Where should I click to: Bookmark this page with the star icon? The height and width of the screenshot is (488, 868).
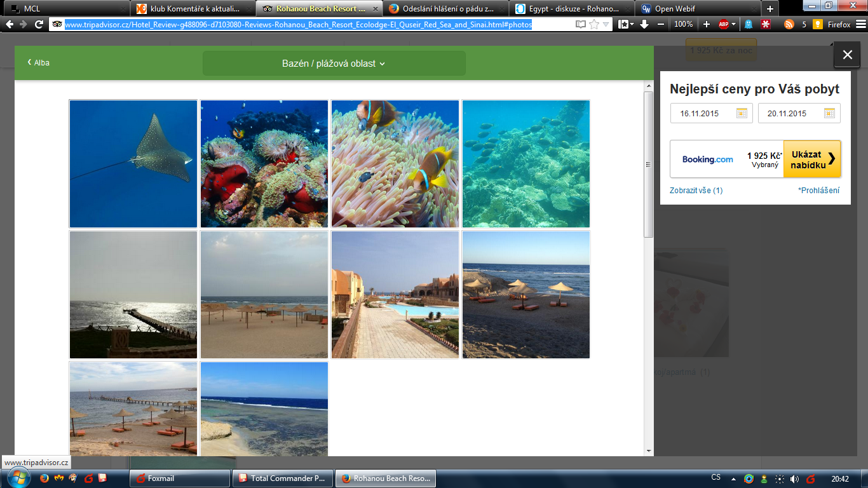click(x=594, y=24)
